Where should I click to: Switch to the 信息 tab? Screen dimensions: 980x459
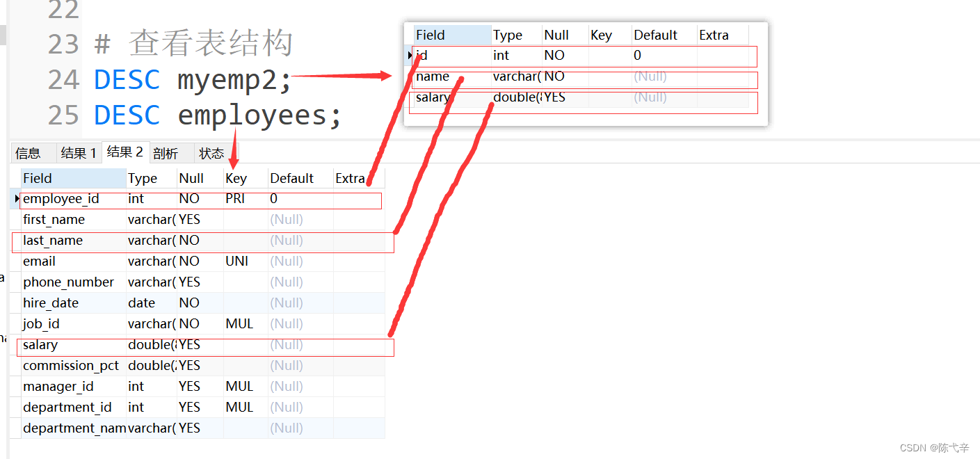click(28, 154)
